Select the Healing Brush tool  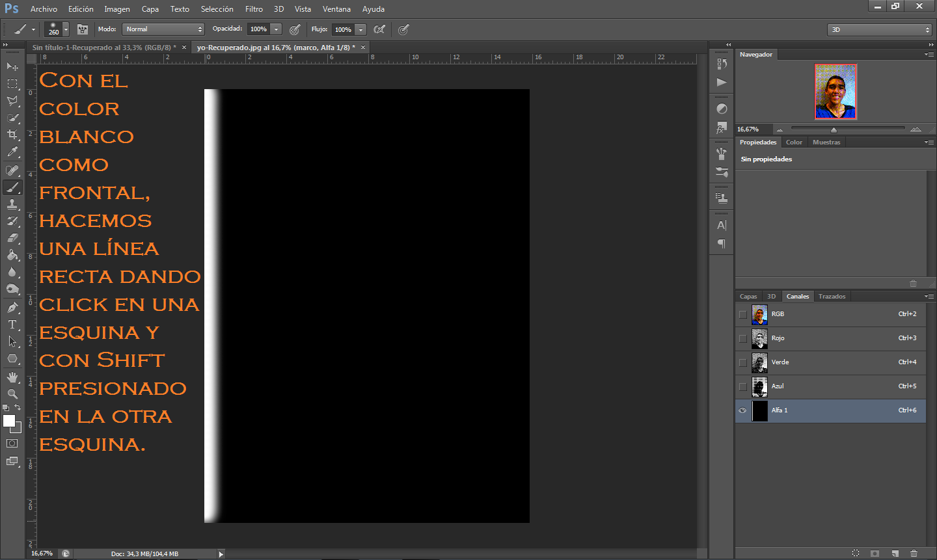point(12,170)
